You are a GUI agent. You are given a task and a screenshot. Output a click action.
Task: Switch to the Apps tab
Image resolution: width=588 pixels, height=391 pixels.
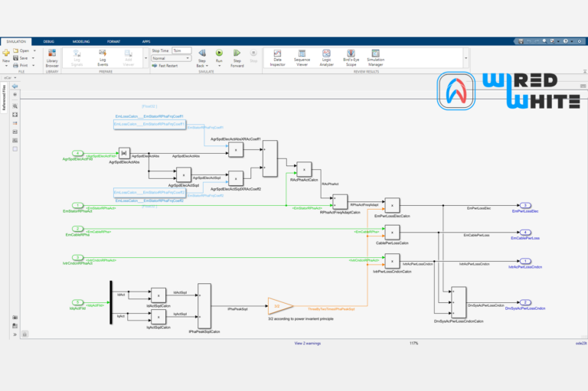point(146,41)
